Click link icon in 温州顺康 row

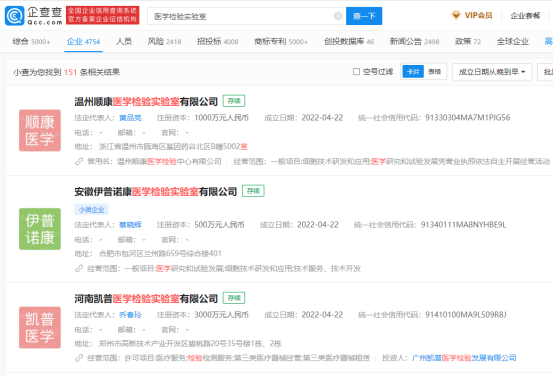coord(79,161)
